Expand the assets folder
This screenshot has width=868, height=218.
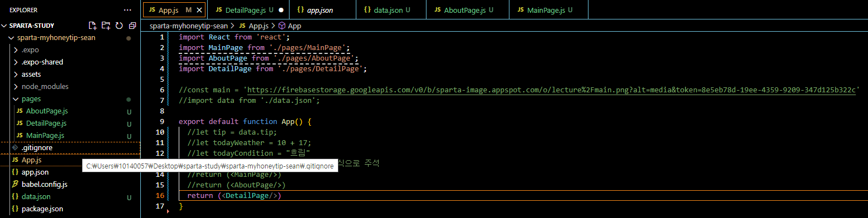pyautogui.click(x=16, y=75)
